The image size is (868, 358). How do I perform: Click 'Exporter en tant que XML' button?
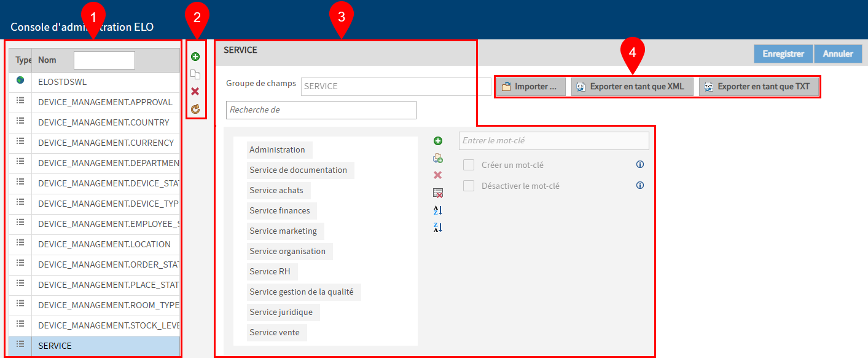click(633, 87)
